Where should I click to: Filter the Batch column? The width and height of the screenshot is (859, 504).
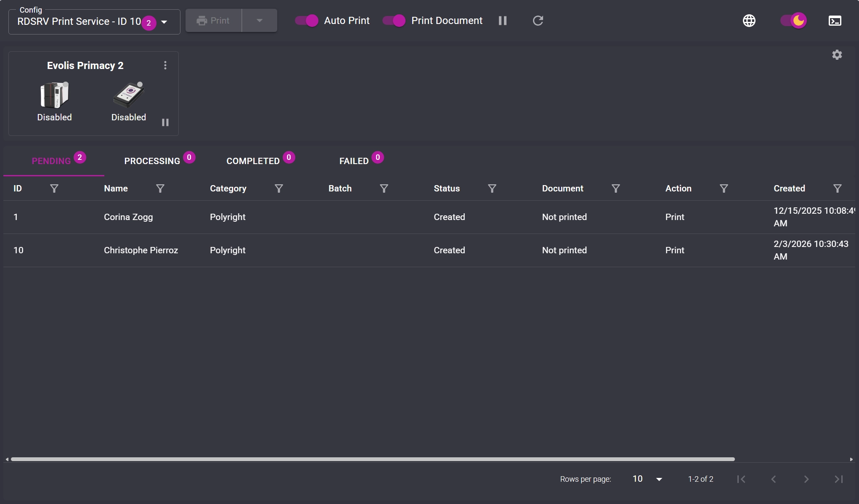tap(384, 188)
